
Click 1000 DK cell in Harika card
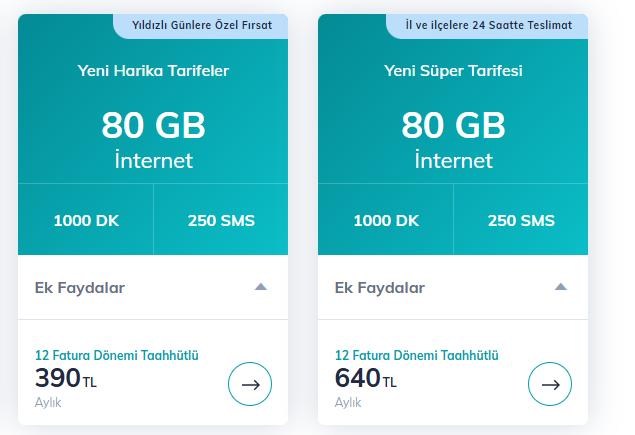pos(86,220)
